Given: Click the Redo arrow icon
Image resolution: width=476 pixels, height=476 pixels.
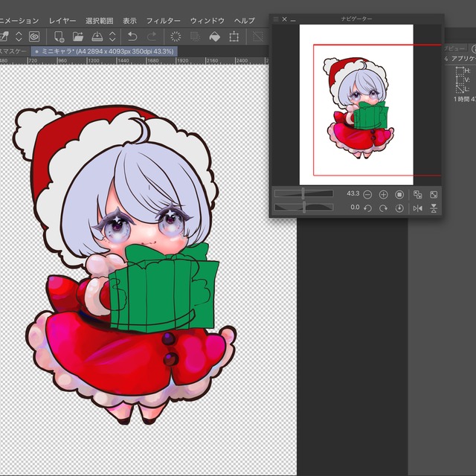Looking at the screenshot, I should (152, 36).
